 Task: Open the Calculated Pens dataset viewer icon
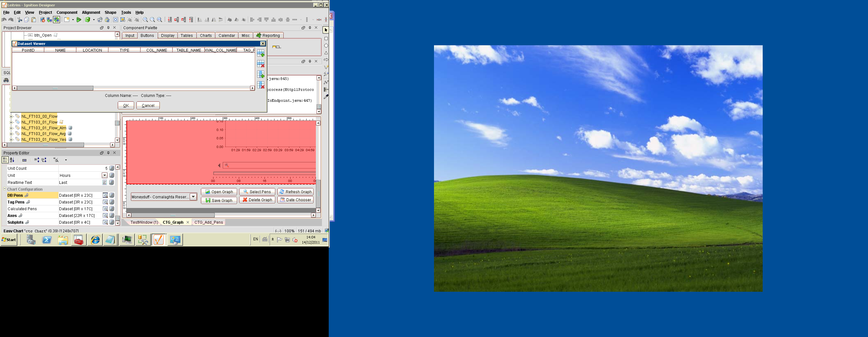pos(105,209)
